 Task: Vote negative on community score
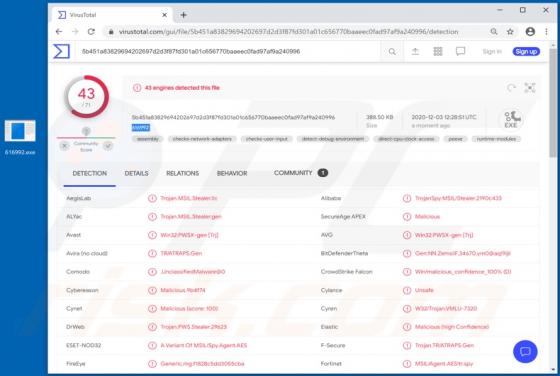point(64,146)
